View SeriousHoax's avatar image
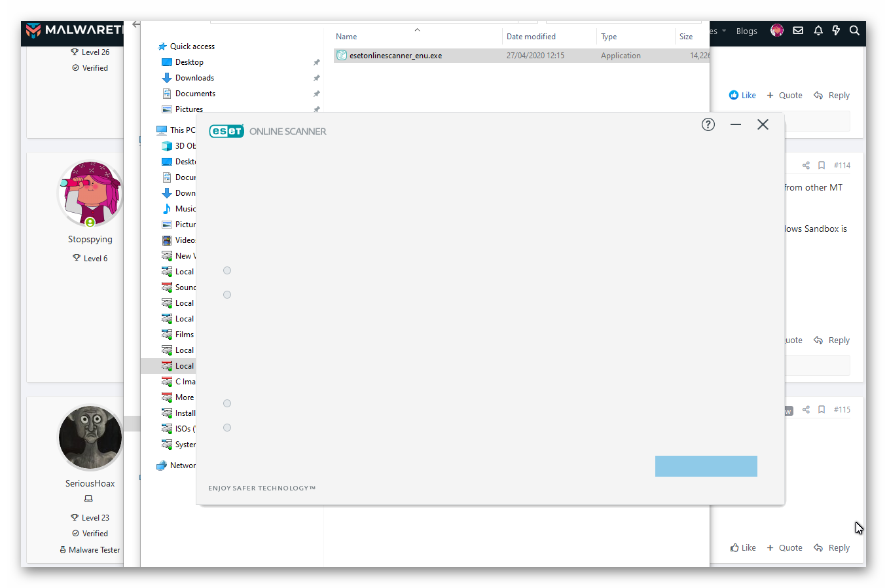The width and height of the screenshot is (887, 588). point(90,438)
